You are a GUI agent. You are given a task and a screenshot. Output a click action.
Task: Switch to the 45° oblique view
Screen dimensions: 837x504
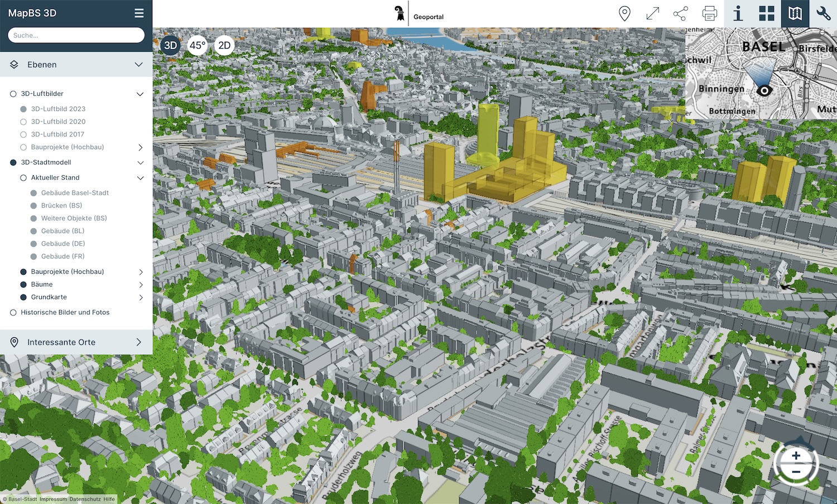(197, 46)
